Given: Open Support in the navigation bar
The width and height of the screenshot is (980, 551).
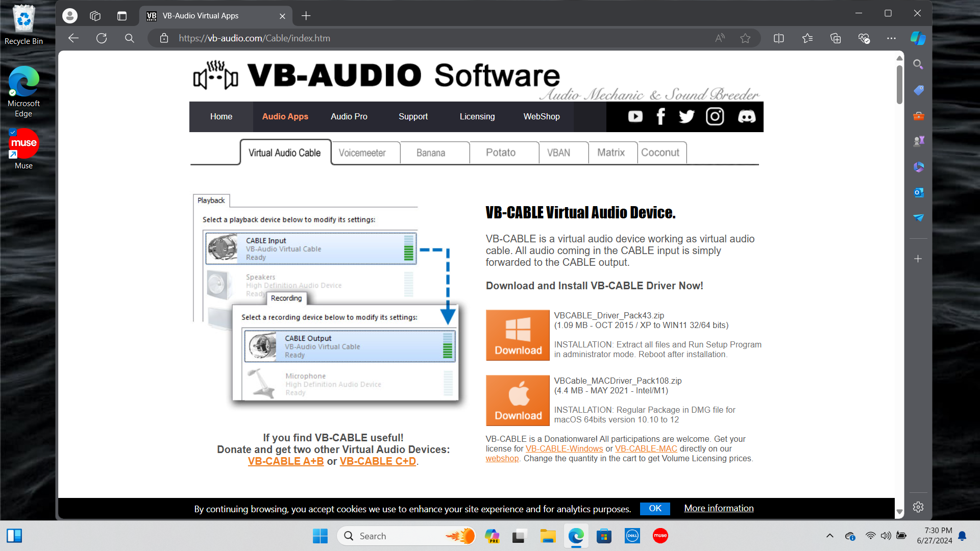Looking at the screenshot, I should [x=413, y=117].
